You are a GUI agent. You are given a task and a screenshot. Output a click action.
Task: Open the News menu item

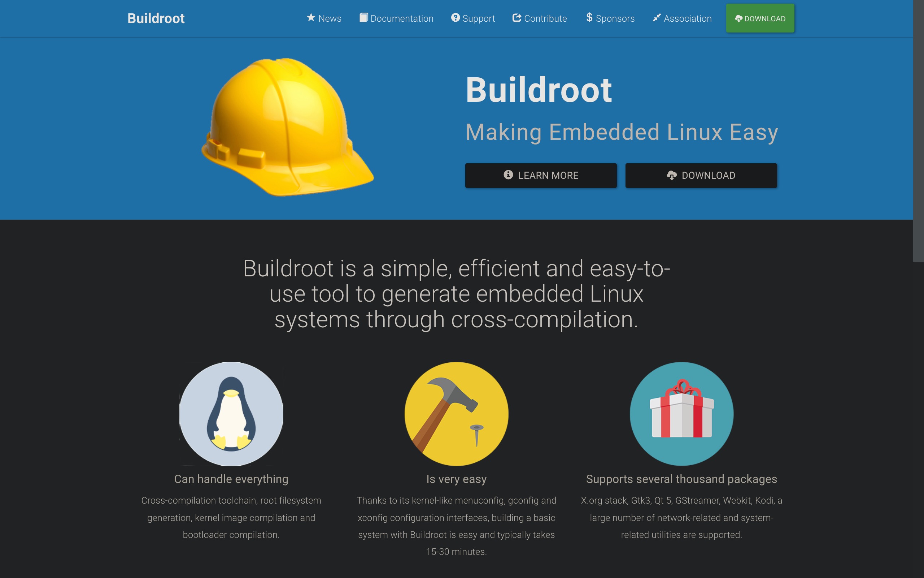(x=324, y=18)
